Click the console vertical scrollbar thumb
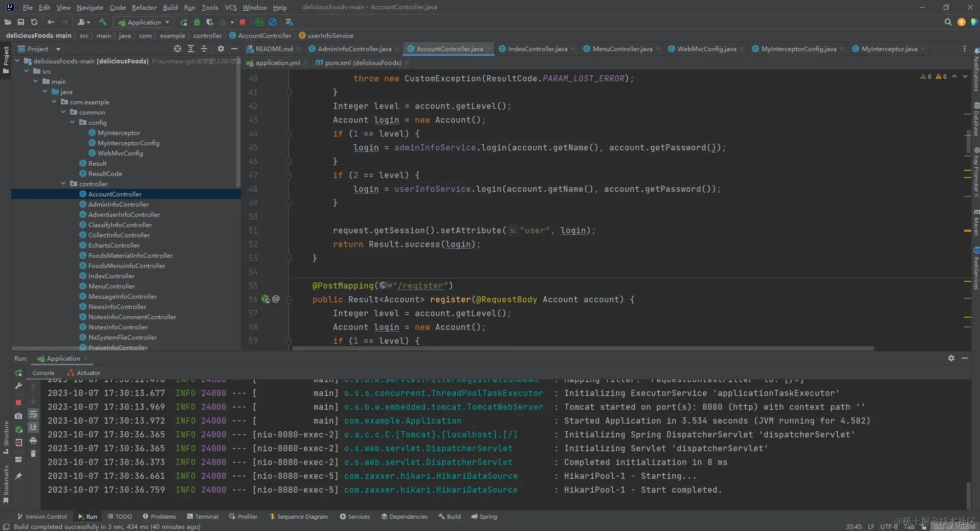 968,495
